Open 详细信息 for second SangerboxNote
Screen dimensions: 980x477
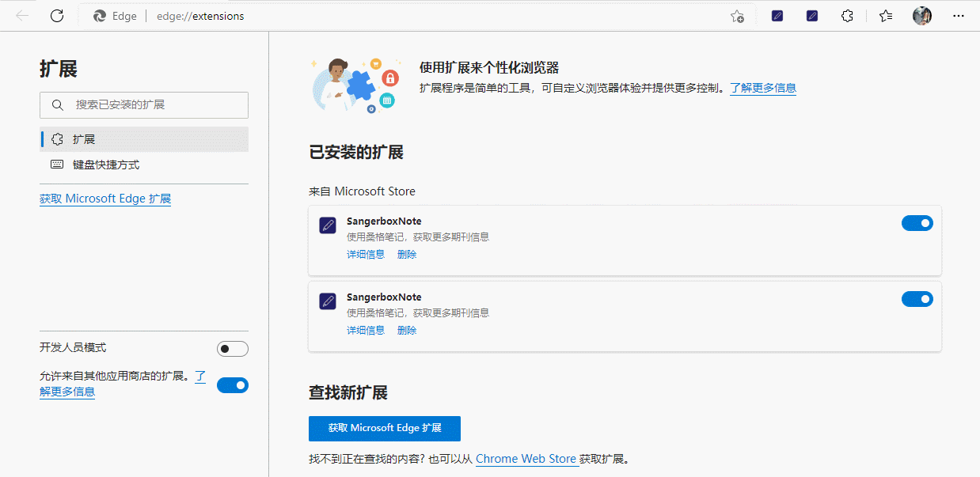(366, 330)
